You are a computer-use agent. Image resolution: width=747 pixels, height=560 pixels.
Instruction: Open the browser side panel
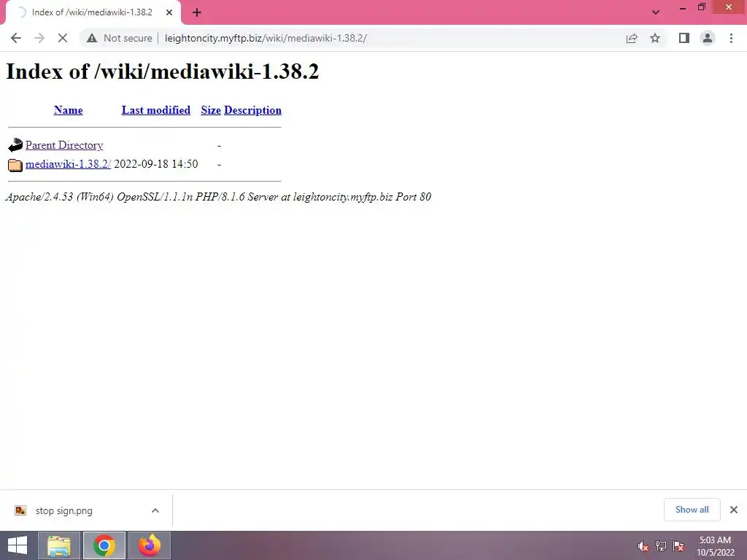click(x=684, y=38)
